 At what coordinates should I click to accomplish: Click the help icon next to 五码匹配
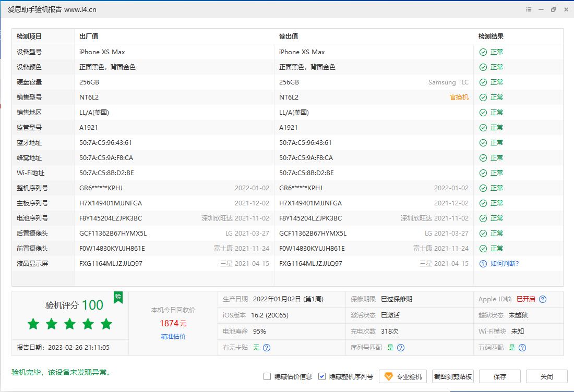pyautogui.click(x=522, y=348)
